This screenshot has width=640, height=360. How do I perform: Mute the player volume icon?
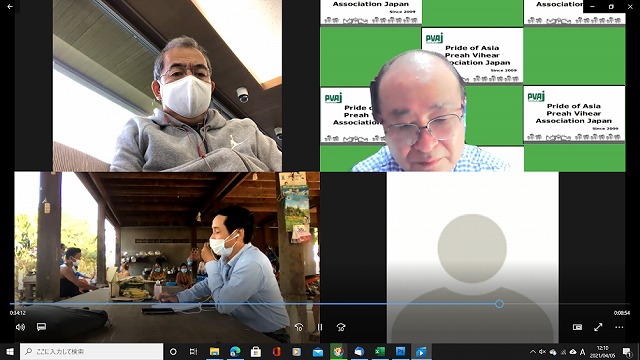[x=20, y=327]
